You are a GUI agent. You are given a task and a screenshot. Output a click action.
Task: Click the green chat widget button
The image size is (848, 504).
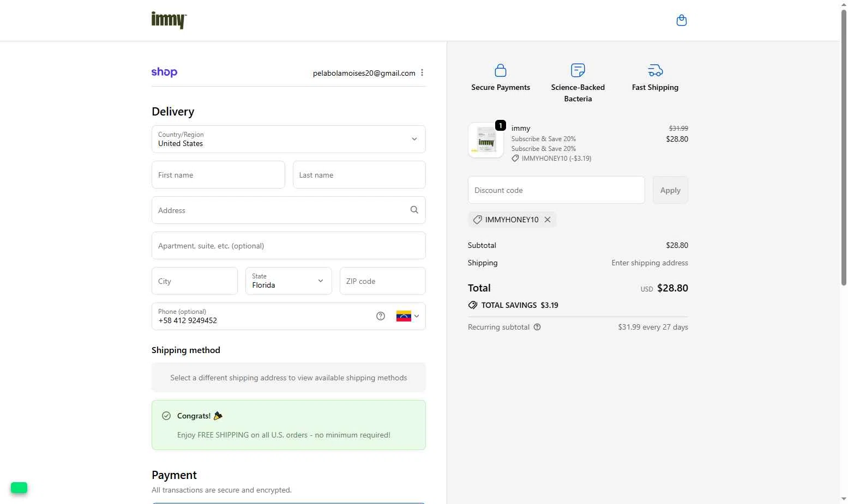tap(19, 488)
